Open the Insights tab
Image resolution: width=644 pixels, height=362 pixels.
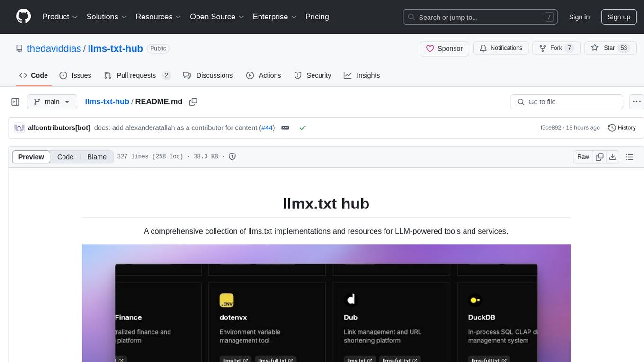coord(362,75)
